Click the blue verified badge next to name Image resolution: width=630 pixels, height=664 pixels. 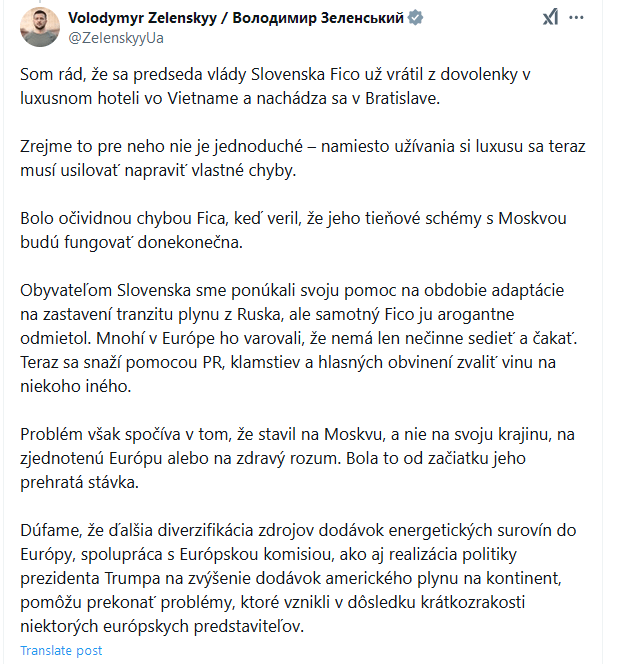pos(415,18)
